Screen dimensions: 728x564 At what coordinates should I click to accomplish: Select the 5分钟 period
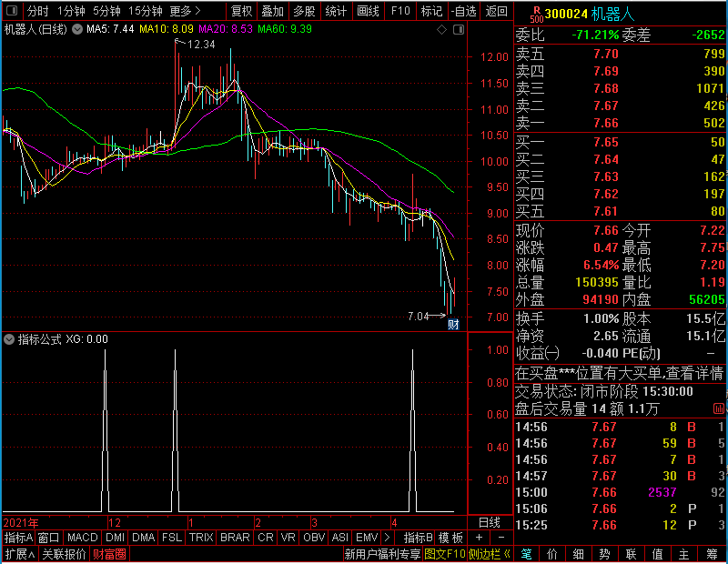(x=106, y=11)
